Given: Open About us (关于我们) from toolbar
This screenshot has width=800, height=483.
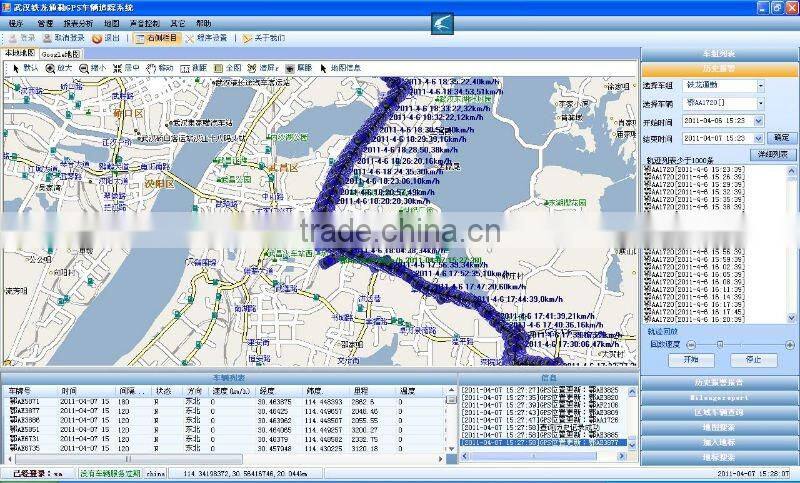Looking at the screenshot, I should [x=263, y=38].
